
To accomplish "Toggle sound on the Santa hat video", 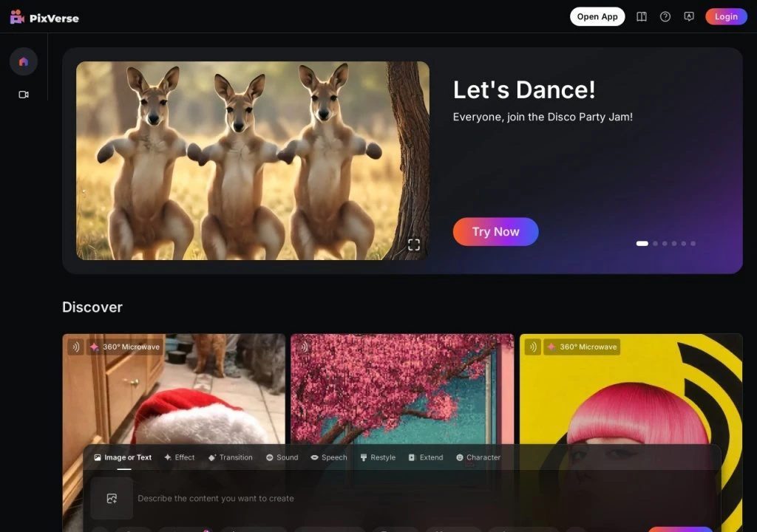I will point(75,347).
